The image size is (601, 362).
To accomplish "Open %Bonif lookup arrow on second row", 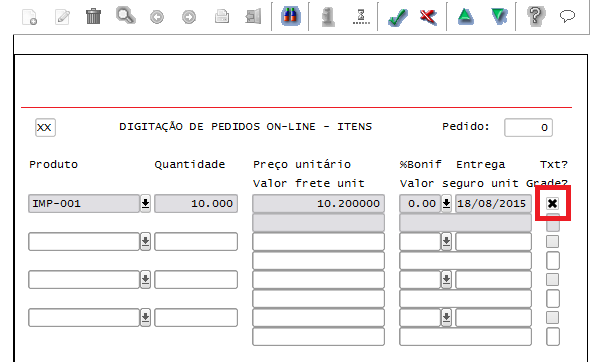I will pos(446,242).
